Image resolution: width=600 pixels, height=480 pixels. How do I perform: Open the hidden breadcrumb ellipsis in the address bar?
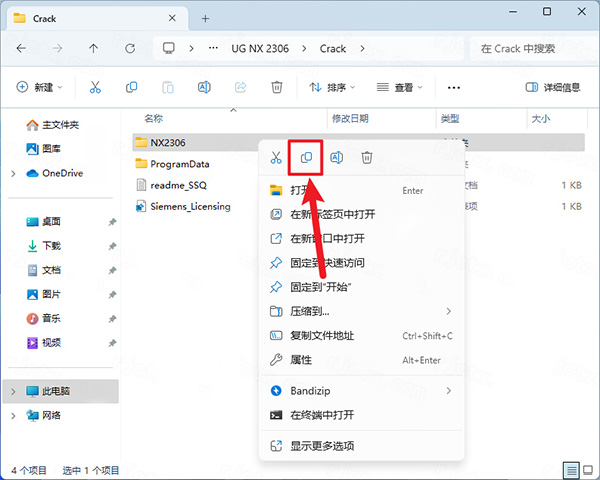(213, 48)
